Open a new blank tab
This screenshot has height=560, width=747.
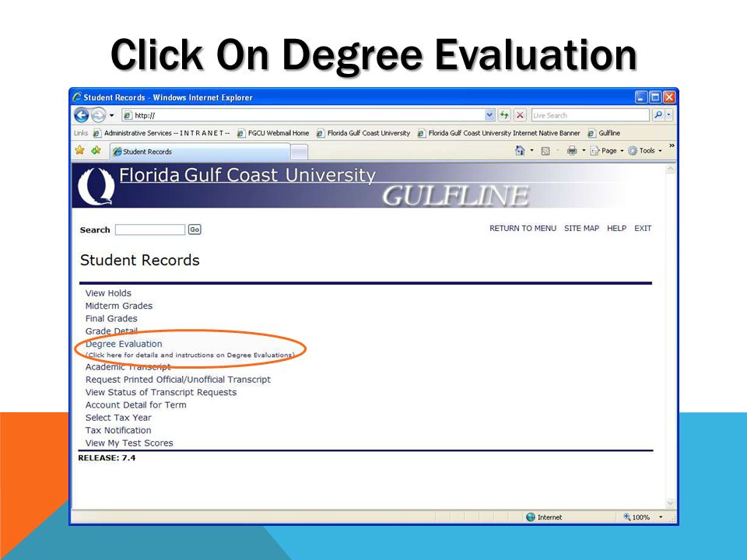click(299, 152)
